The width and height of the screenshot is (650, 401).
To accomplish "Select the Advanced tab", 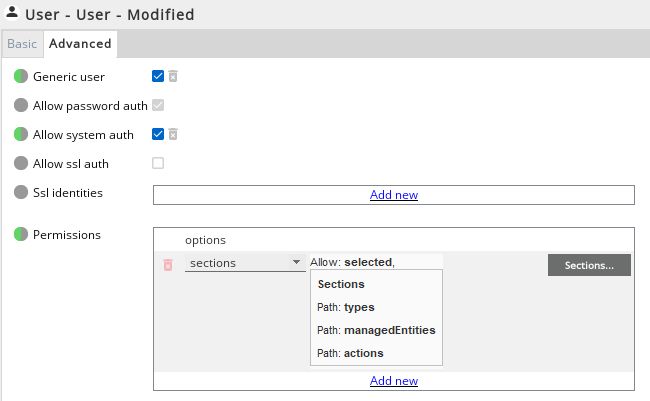I will pyautogui.click(x=80, y=44).
